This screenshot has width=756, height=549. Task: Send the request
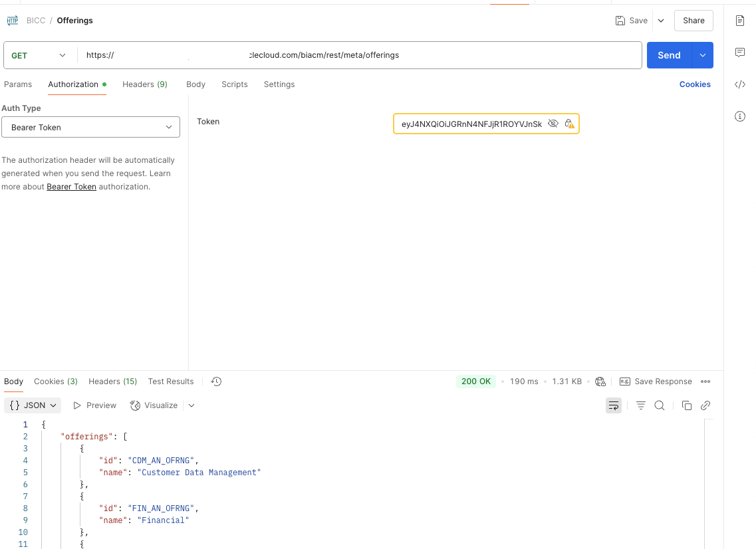669,55
